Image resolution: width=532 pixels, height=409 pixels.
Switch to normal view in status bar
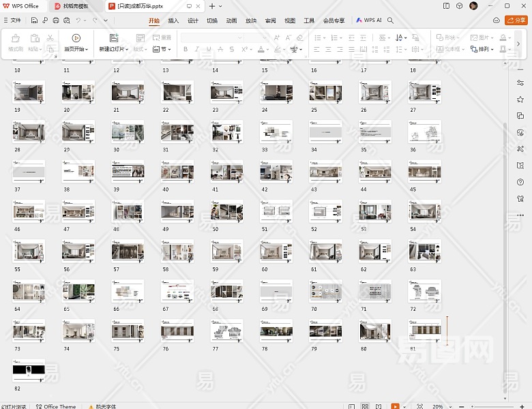pyautogui.click(x=351, y=406)
